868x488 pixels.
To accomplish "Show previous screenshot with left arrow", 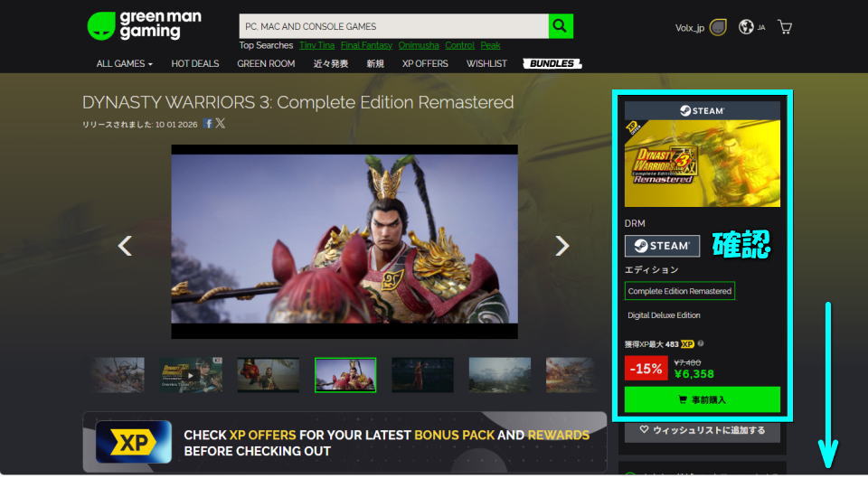I will tap(125, 246).
